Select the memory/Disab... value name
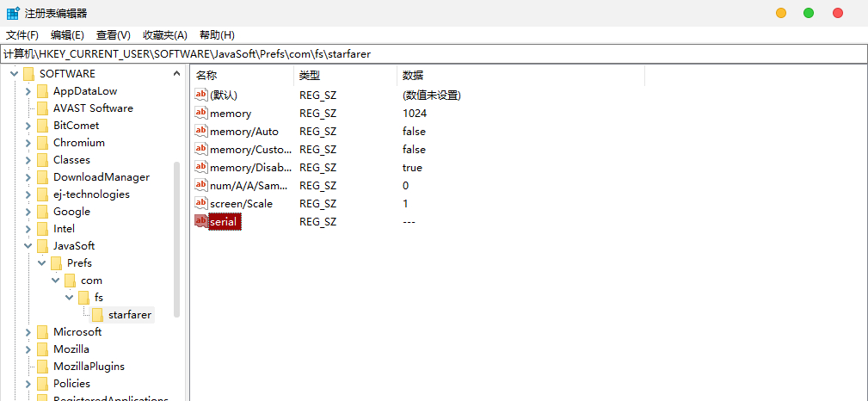Screen dimensions: 868x401 [x=251, y=167]
